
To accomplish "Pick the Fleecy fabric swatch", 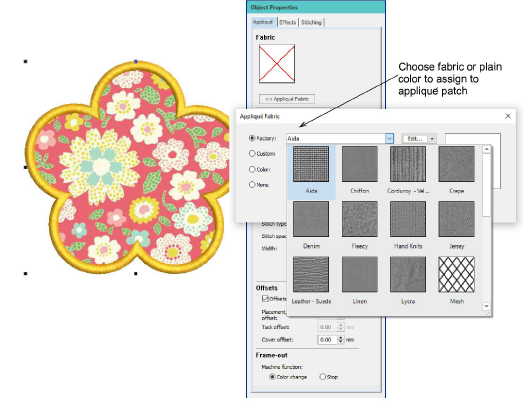I will click(360, 219).
